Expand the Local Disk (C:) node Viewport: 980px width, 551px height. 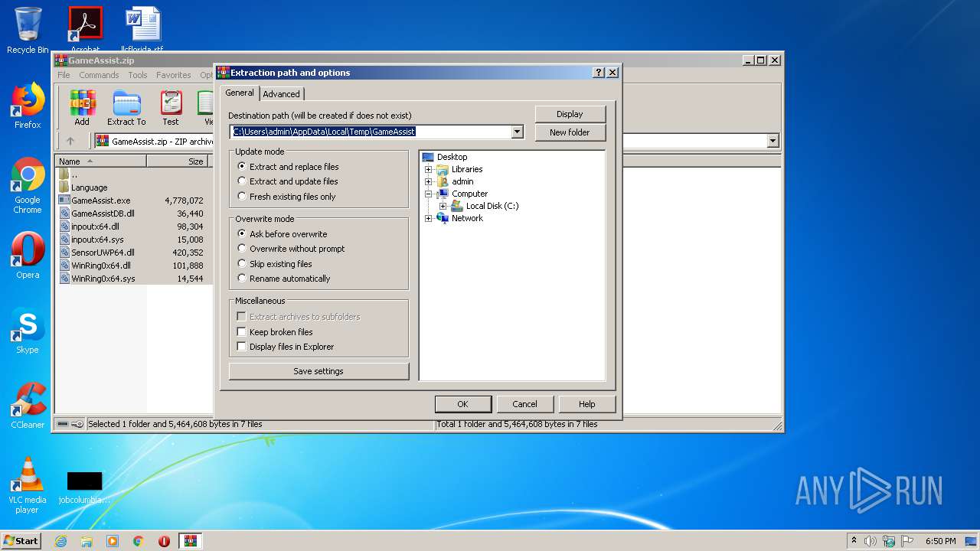443,206
